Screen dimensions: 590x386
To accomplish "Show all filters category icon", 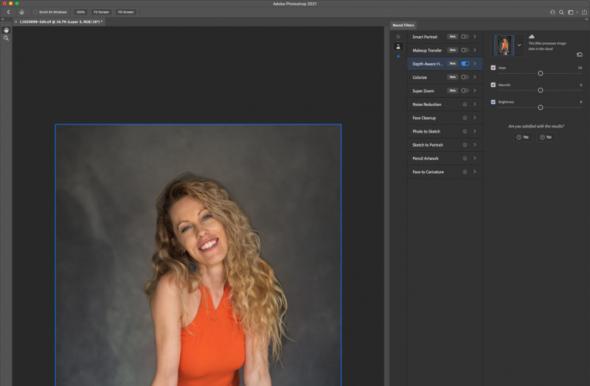I will pyautogui.click(x=398, y=37).
